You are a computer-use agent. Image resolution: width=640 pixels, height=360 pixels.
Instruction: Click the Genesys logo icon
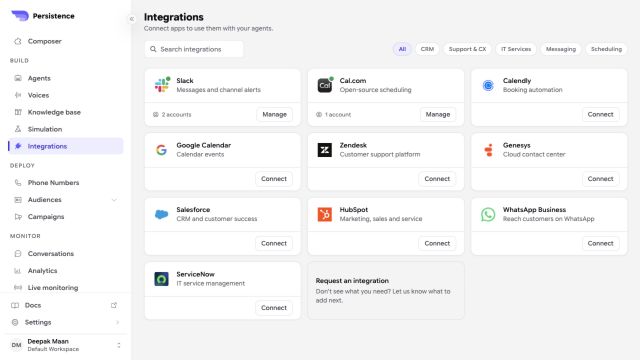[x=488, y=150]
